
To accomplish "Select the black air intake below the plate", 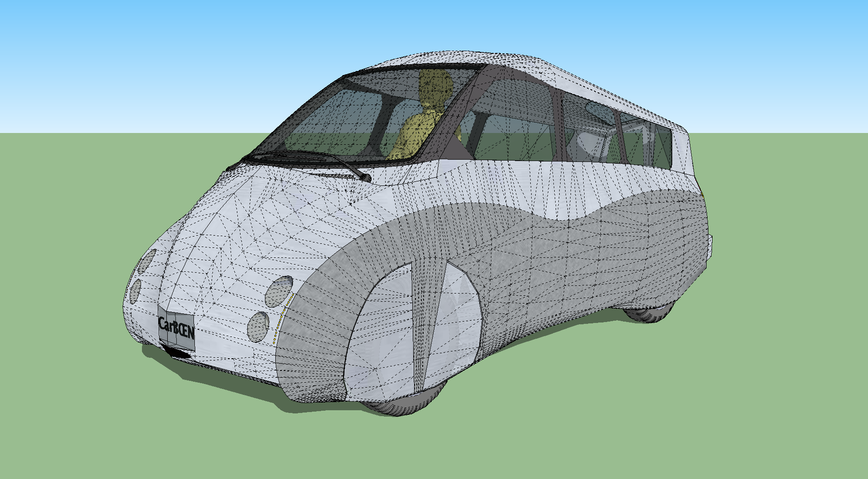I will click(177, 352).
